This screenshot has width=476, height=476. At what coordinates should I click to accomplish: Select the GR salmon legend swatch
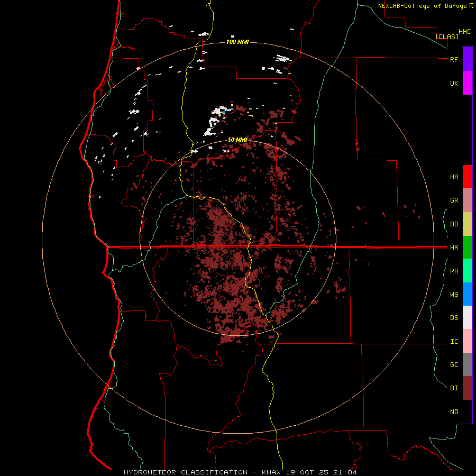pos(467,200)
